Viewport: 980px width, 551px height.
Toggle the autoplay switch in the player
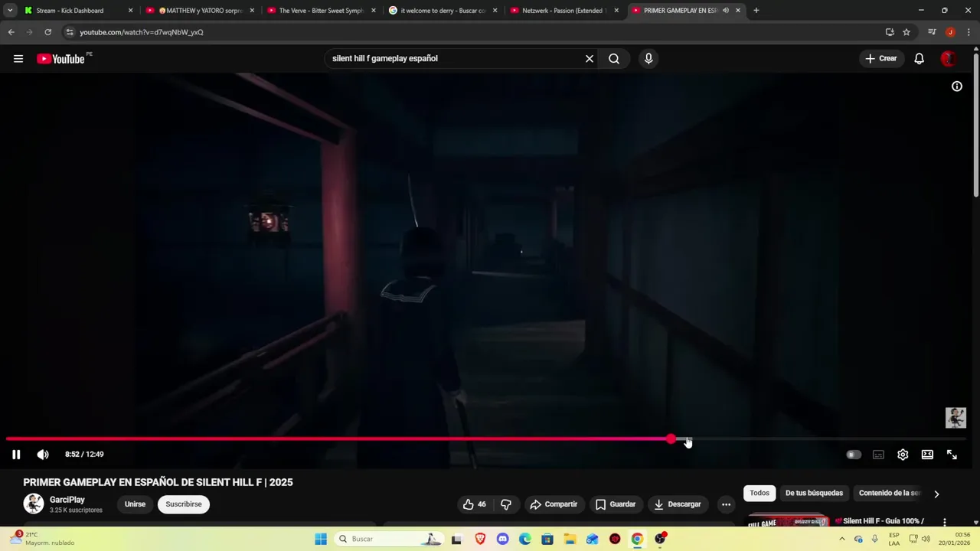point(853,455)
